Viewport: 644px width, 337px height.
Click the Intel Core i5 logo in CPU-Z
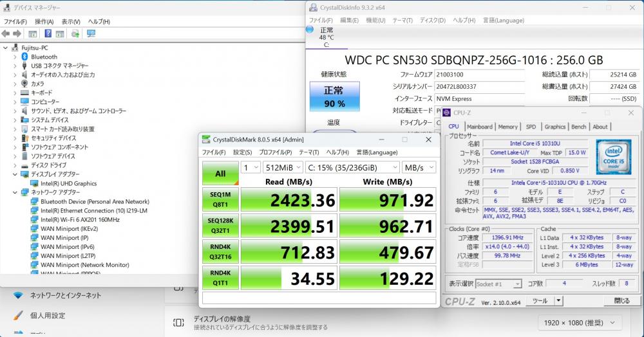(614, 156)
